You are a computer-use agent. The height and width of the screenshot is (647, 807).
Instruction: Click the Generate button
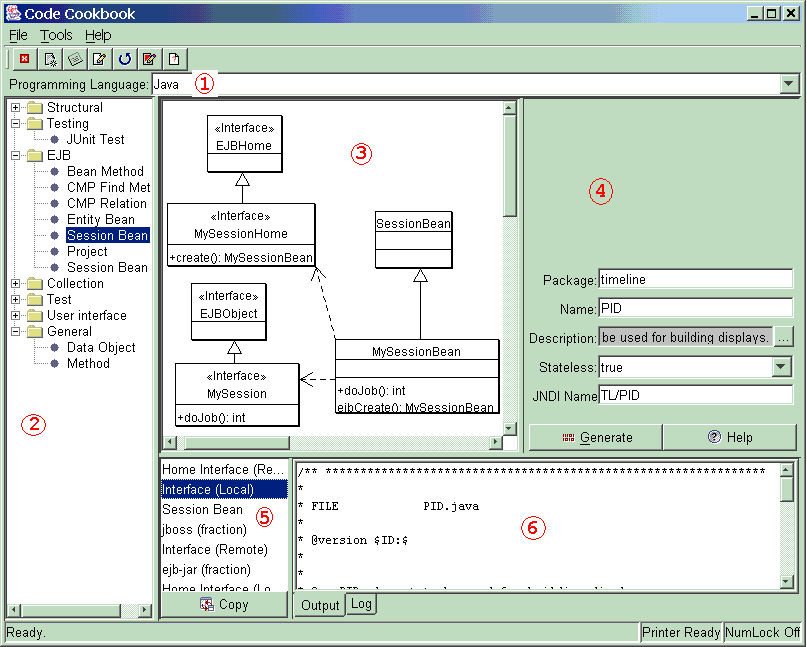[x=595, y=438]
